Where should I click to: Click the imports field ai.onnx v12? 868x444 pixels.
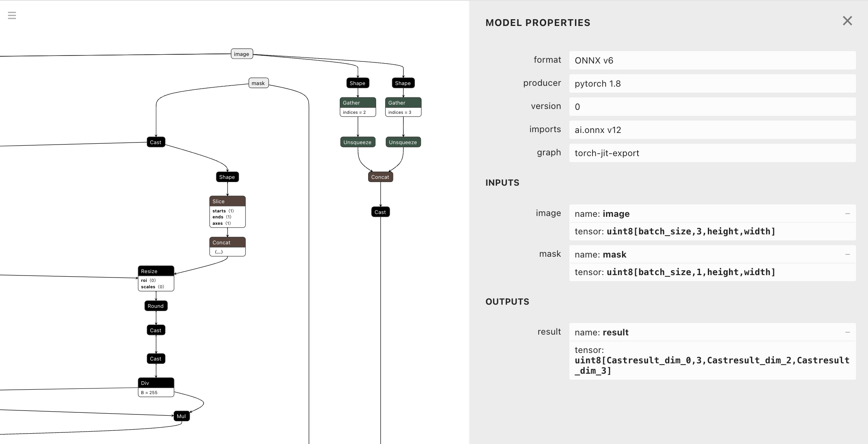click(x=712, y=130)
